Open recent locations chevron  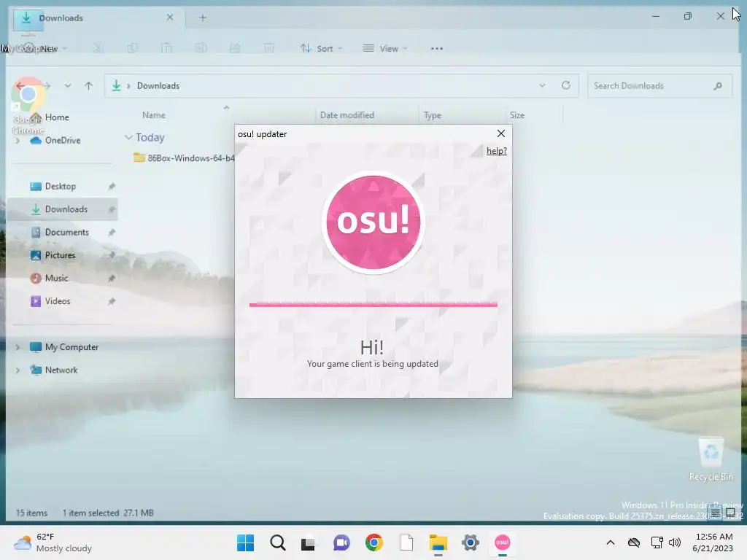coord(68,86)
